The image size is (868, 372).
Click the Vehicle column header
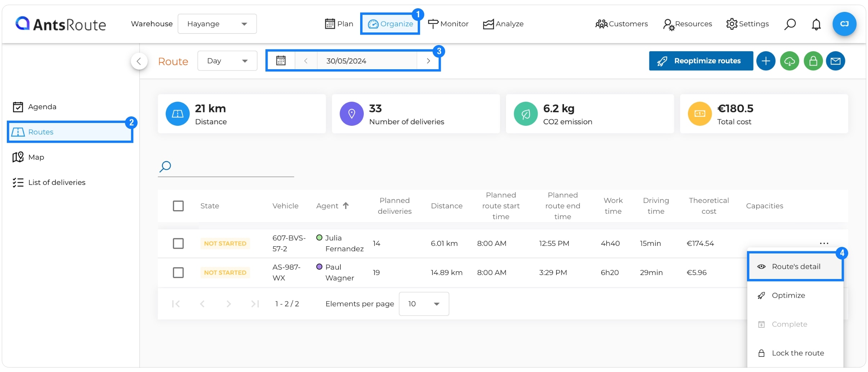[285, 206]
